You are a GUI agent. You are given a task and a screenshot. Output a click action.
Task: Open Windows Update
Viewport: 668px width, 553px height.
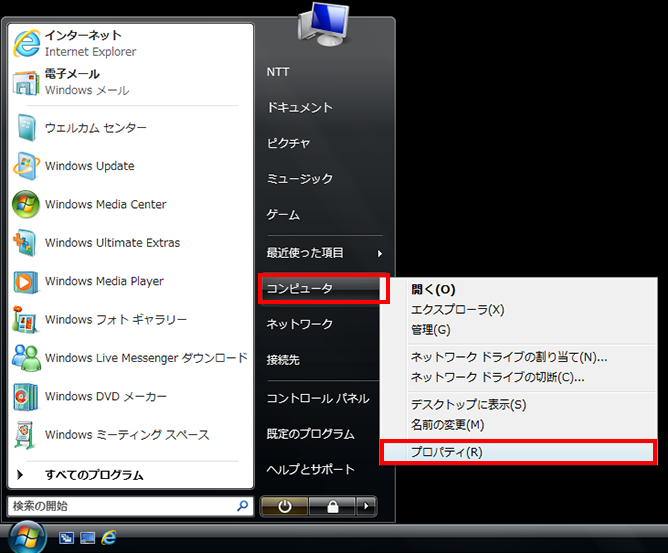89,166
